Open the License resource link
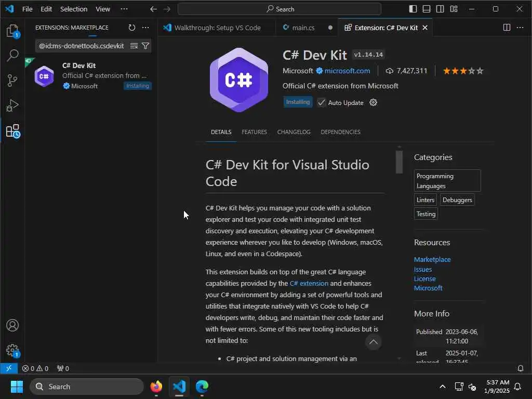 425,278
